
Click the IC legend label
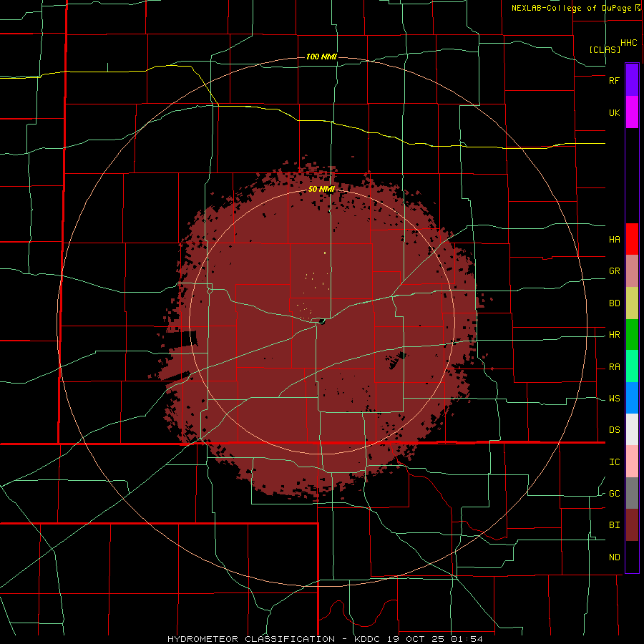[614, 462]
